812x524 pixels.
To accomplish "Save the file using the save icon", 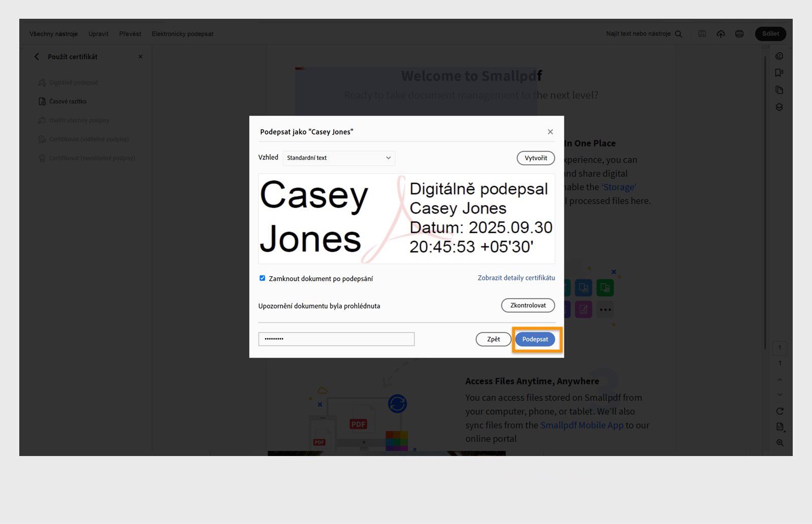I will pyautogui.click(x=702, y=33).
